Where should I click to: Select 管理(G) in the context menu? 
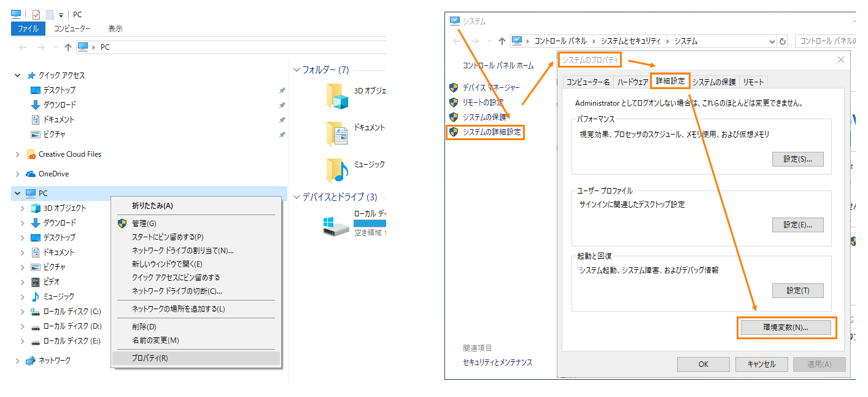pos(144,223)
